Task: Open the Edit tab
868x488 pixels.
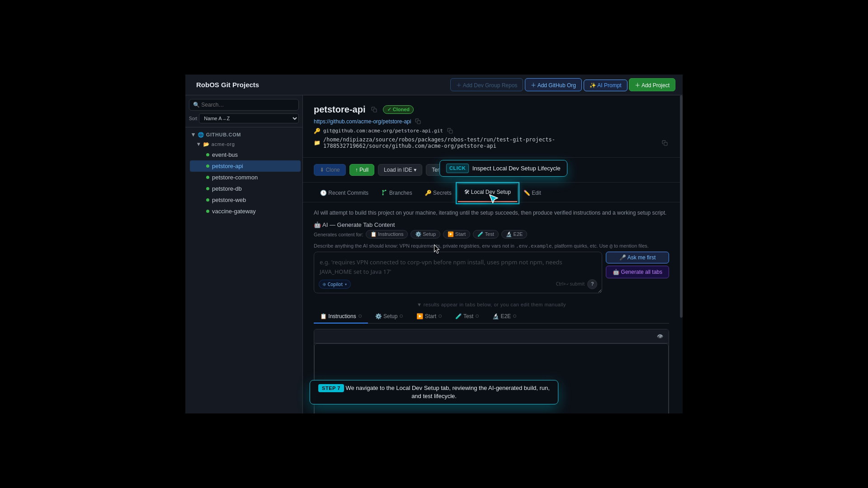Action: [x=532, y=193]
